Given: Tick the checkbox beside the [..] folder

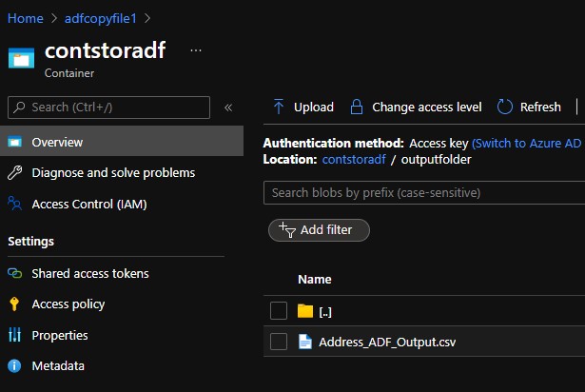Looking at the screenshot, I should pos(279,310).
